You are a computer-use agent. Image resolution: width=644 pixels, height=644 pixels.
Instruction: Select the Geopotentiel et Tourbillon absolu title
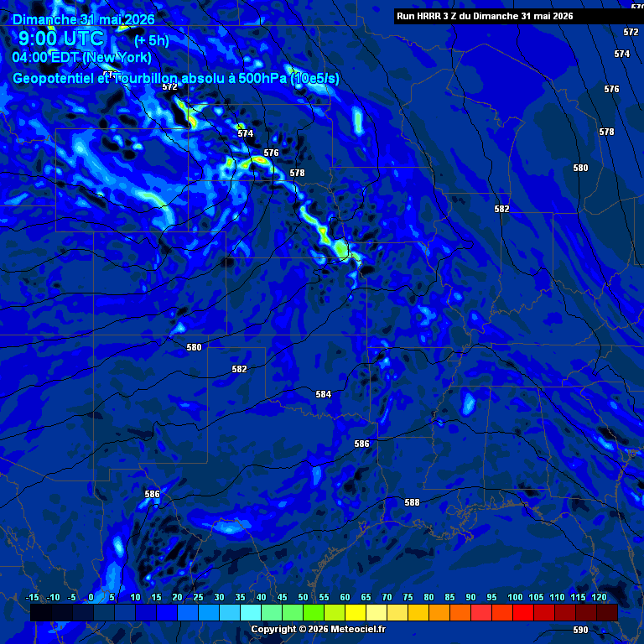176,78
